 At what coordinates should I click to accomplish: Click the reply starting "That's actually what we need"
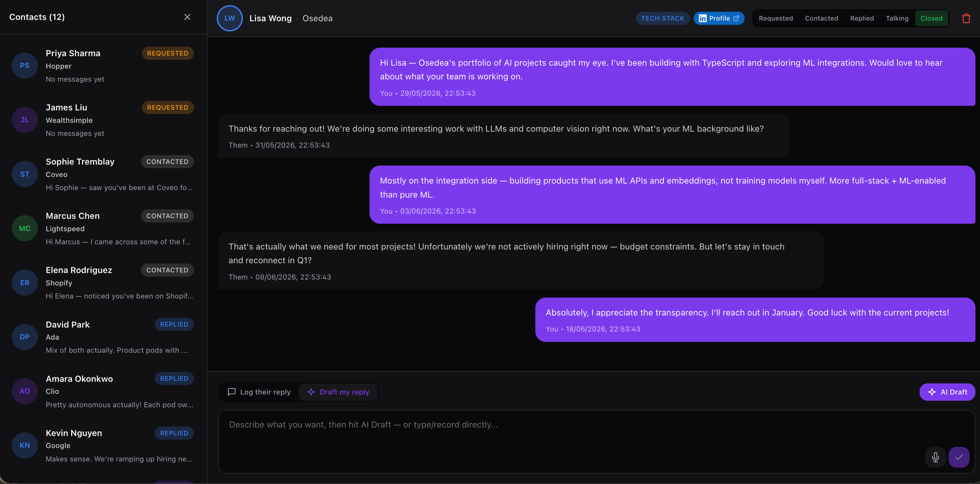click(x=521, y=261)
